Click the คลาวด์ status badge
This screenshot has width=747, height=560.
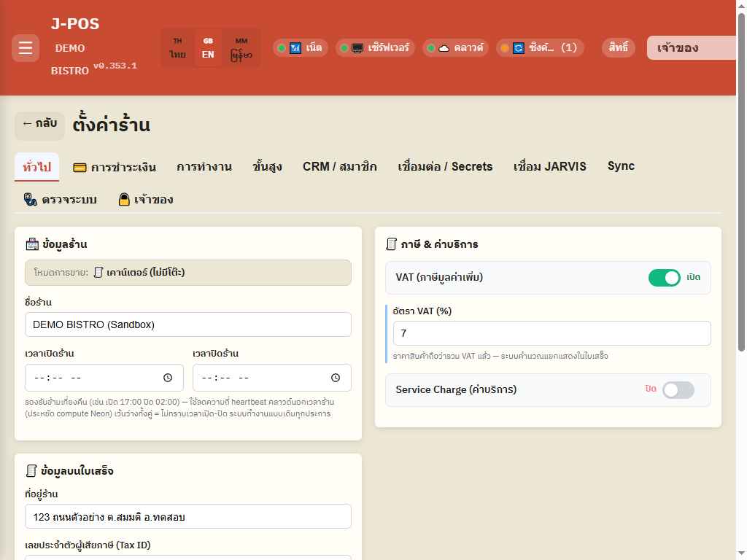coord(455,47)
